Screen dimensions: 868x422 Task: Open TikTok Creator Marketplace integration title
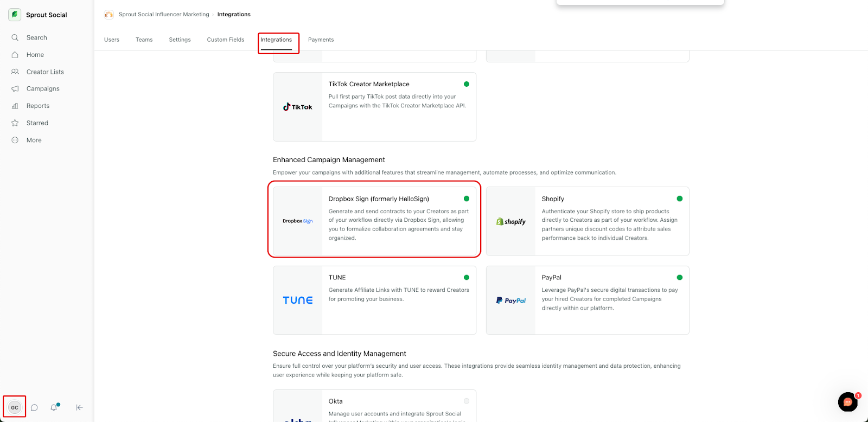click(x=369, y=84)
